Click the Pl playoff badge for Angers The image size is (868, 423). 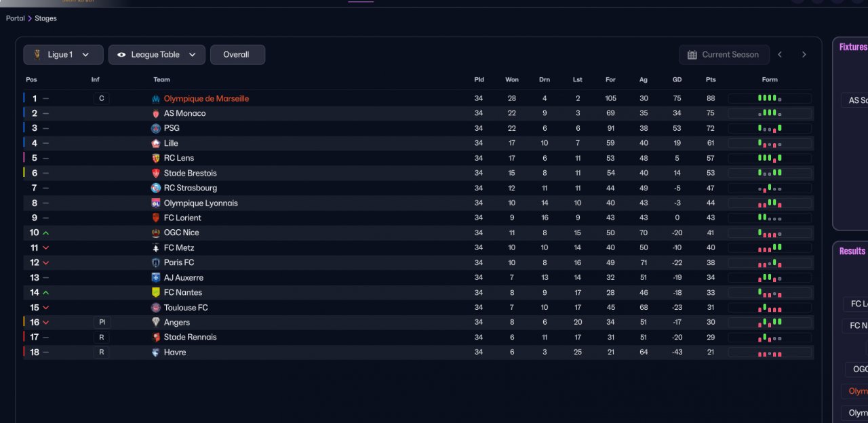pyautogui.click(x=102, y=323)
